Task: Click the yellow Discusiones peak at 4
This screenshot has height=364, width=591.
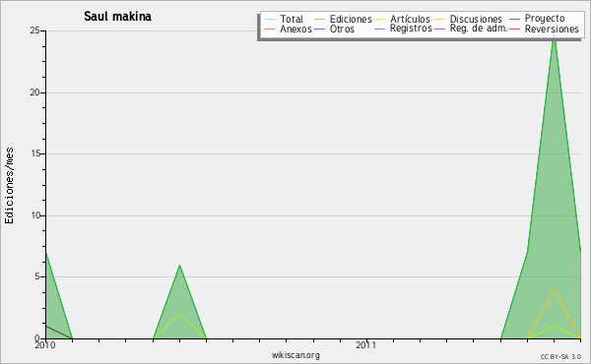Action: (x=554, y=289)
